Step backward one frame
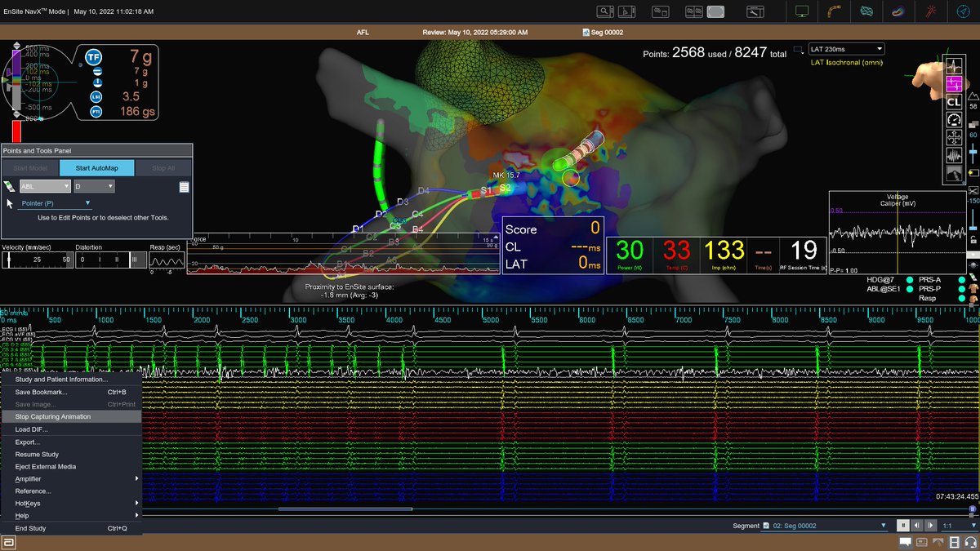Viewport: 980px width, 551px height. [917, 526]
